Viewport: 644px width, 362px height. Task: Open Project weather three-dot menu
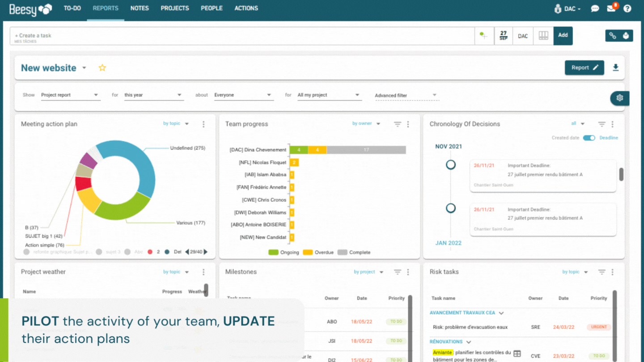tap(203, 272)
